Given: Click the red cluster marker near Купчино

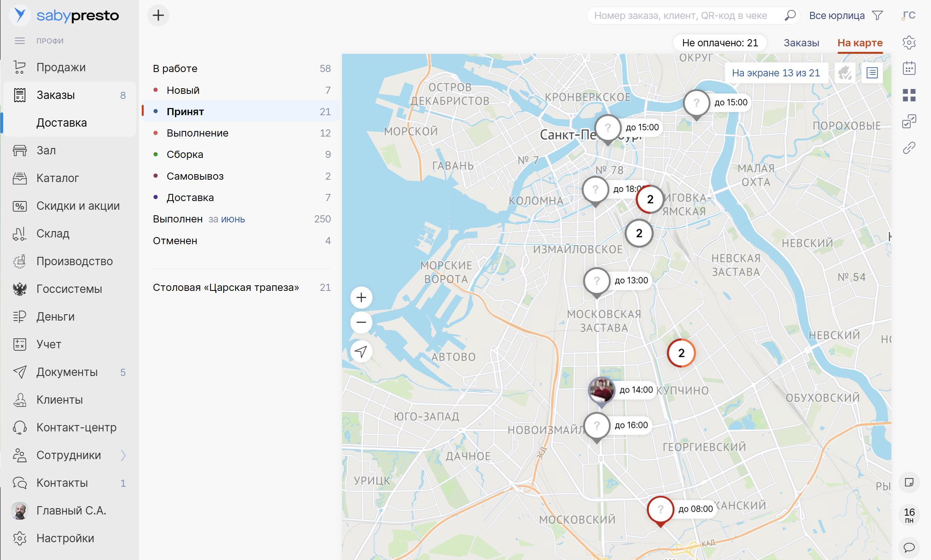Looking at the screenshot, I should click(x=681, y=353).
